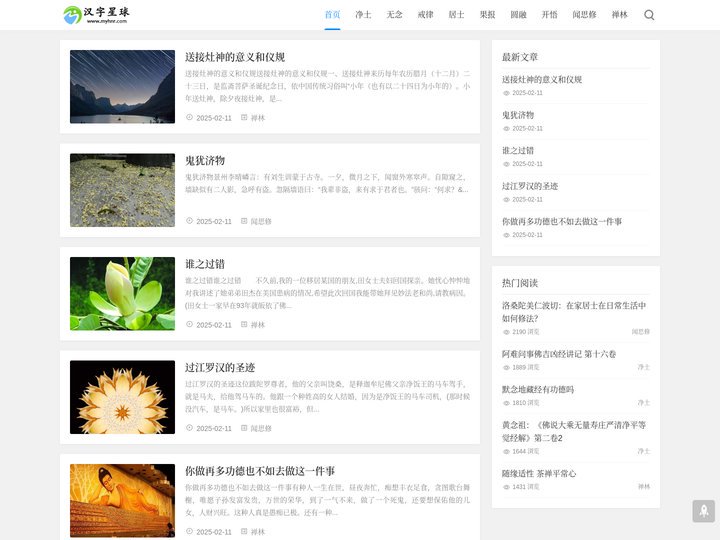Image resolution: width=720 pixels, height=540 pixels.
Task: Click the 2190 阅览 view count
Action: (x=521, y=332)
